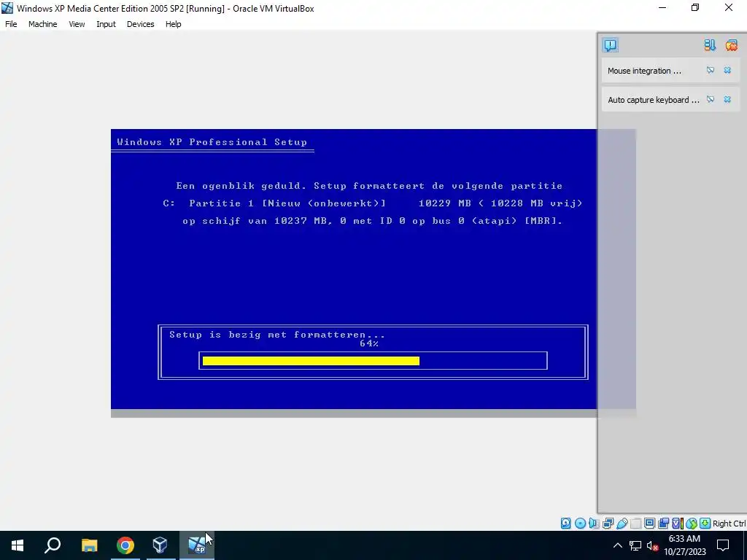747x560 pixels.
Task: Click "Setup is bezig met formatteren..." text
Action: point(276,335)
